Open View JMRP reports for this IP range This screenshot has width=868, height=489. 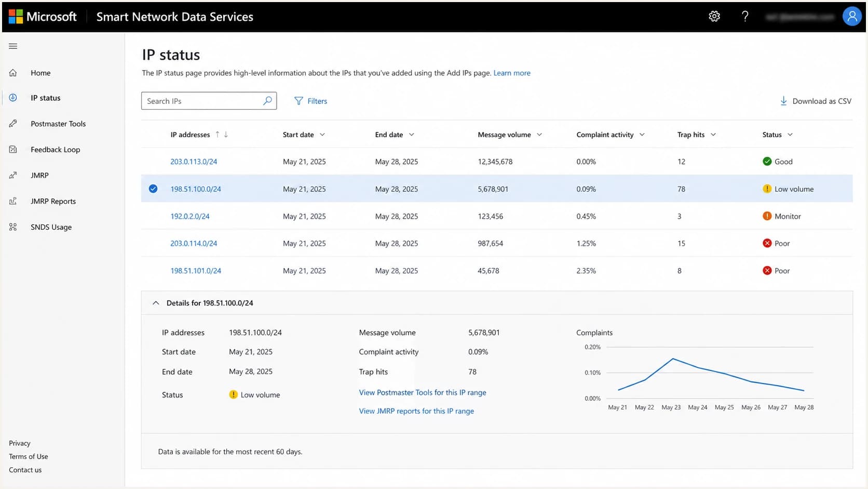coord(416,411)
